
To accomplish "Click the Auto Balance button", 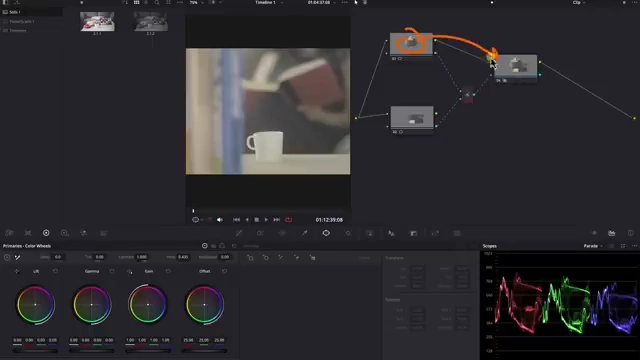I will [7, 257].
